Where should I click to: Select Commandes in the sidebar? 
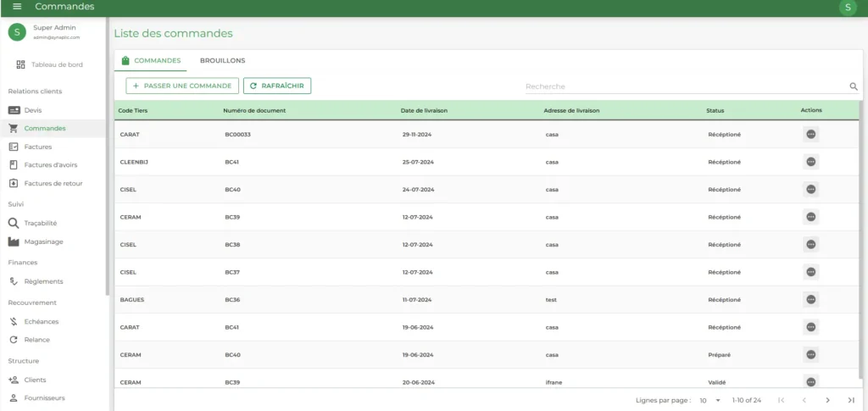click(x=53, y=128)
